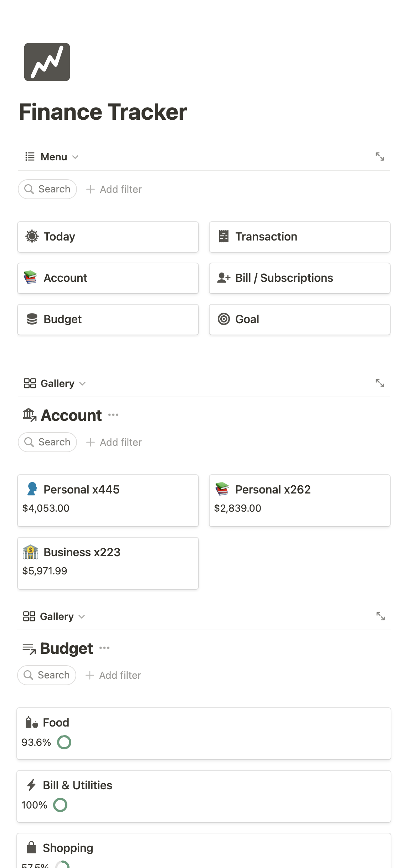This screenshot has width=401, height=868.
Task: Click the Finance Tracker chart page icon
Action: coord(47,62)
